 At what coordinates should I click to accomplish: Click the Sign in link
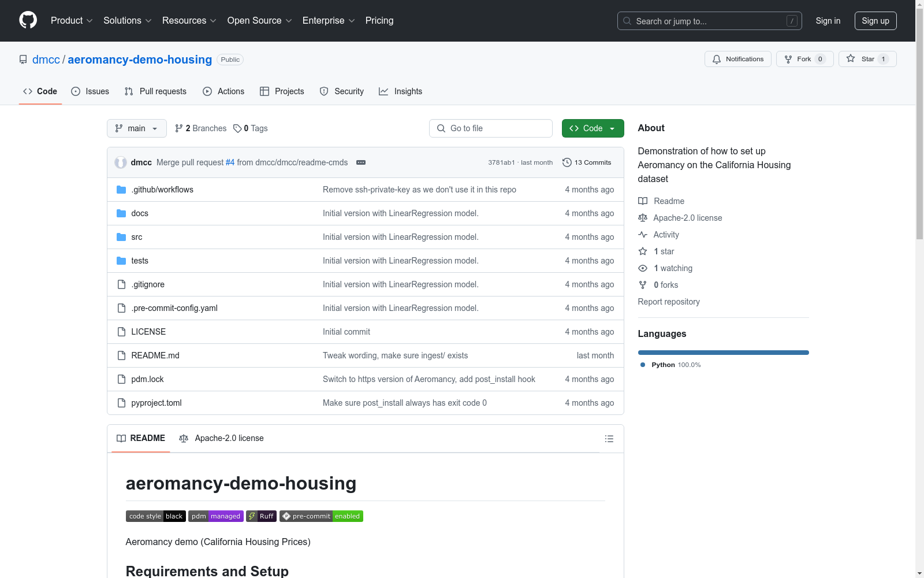pyautogui.click(x=828, y=21)
